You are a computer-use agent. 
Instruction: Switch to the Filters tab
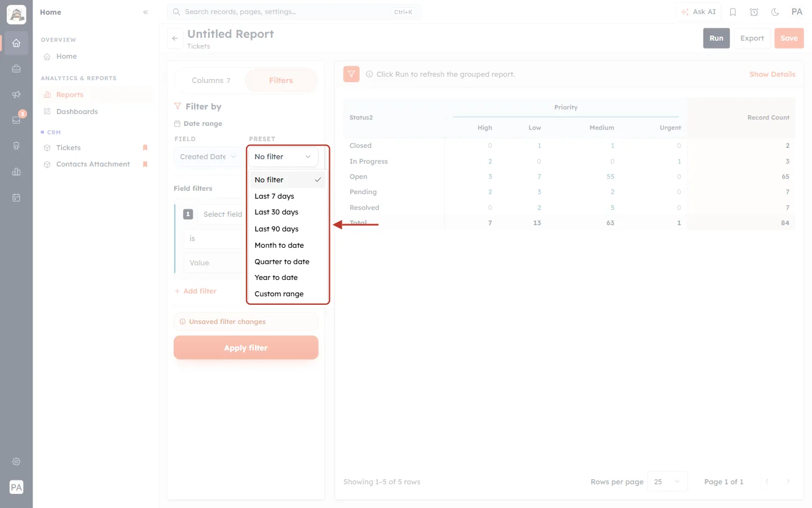(281, 80)
